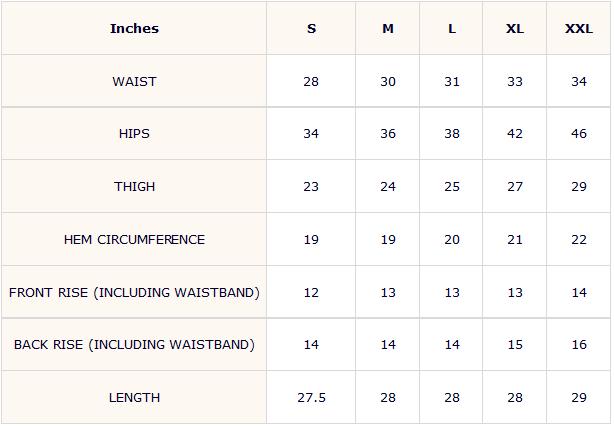Image resolution: width=614 pixels, height=427 pixels.
Task: Select the L size column header
Action: tap(452, 29)
